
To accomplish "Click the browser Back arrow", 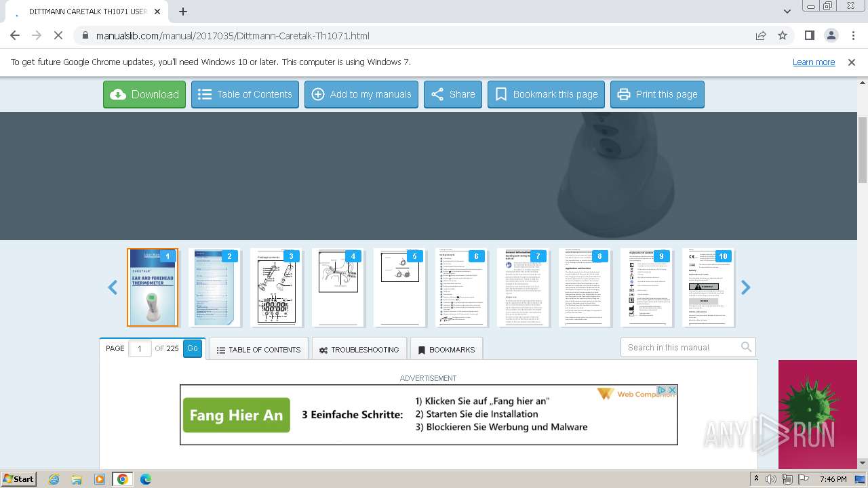I will [x=15, y=35].
